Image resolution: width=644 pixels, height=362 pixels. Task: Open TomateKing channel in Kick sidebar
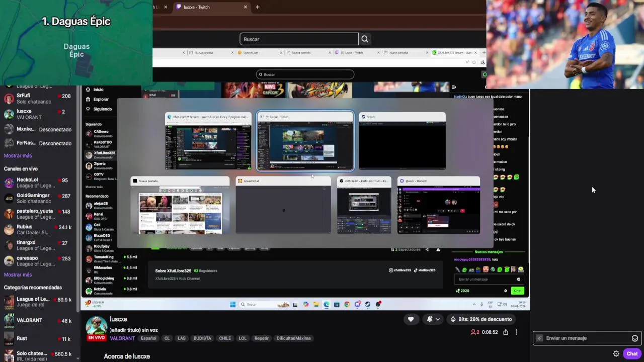111,259
